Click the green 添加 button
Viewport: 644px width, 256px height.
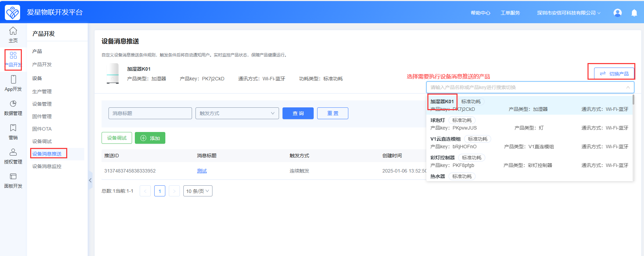tap(150, 138)
